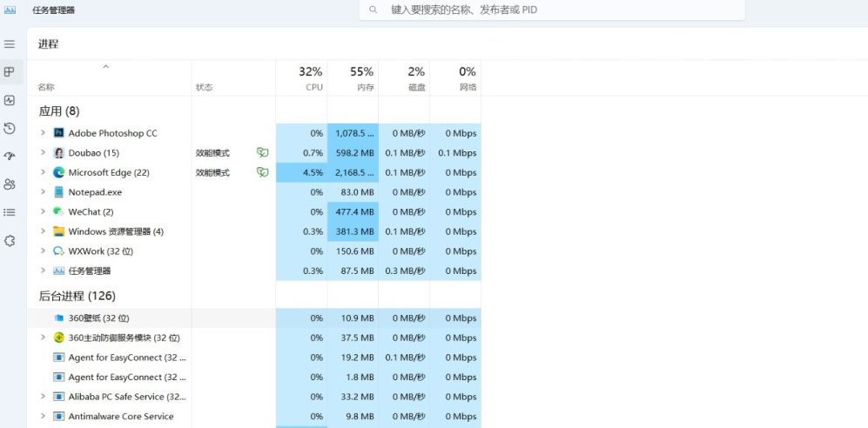The height and width of the screenshot is (428, 868).
Task: Click the Alibaba PC Safe Service icon
Action: pyautogui.click(x=58, y=397)
